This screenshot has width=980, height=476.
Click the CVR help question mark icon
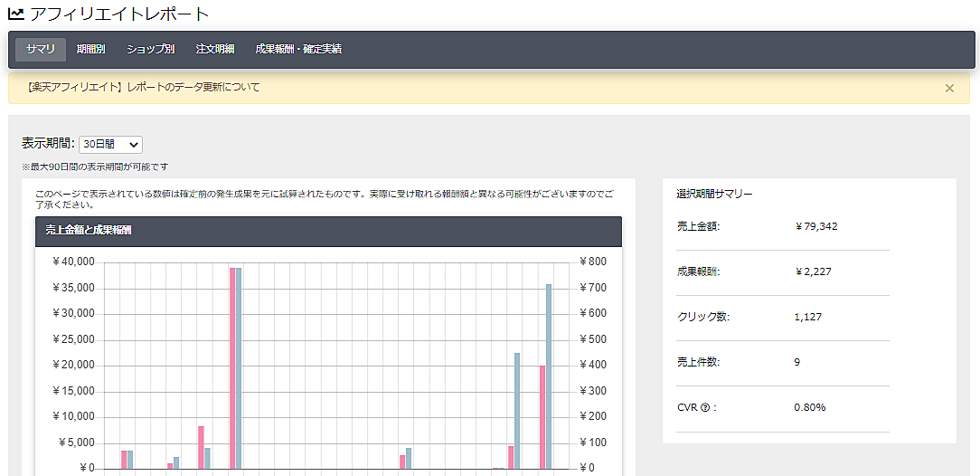click(x=706, y=408)
